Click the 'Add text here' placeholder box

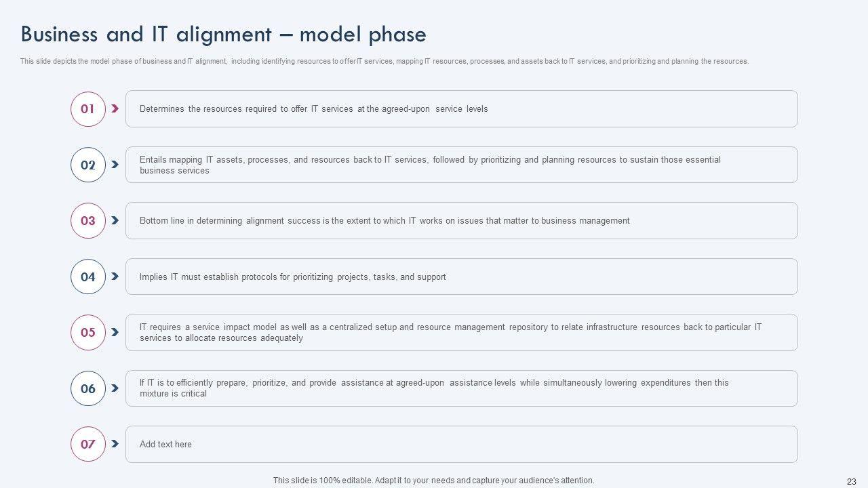461,445
